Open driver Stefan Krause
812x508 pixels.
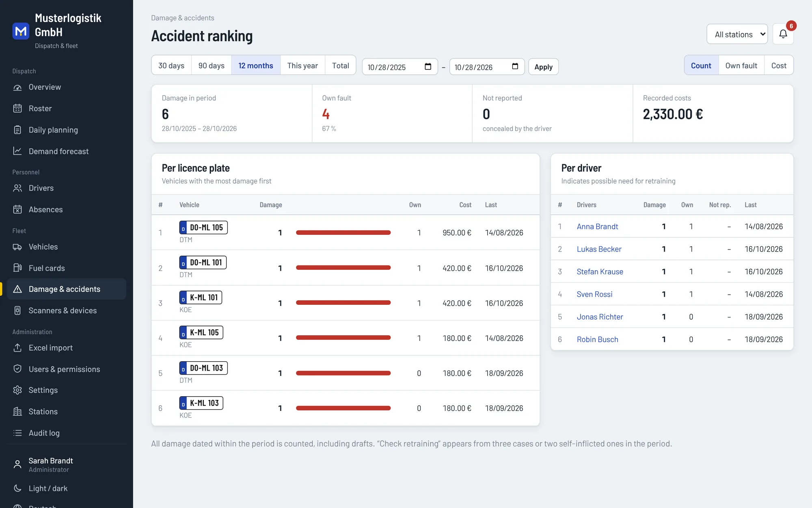(600, 271)
